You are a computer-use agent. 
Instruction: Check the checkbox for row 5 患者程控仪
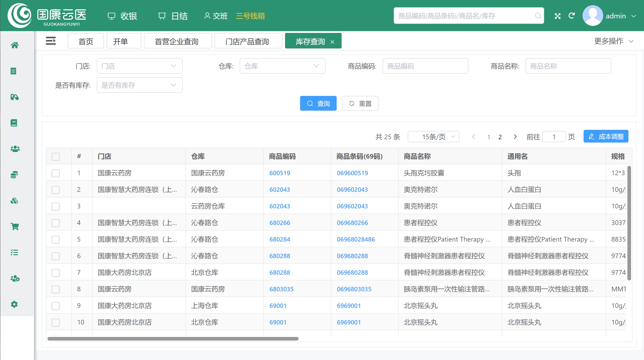tap(56, 239)
